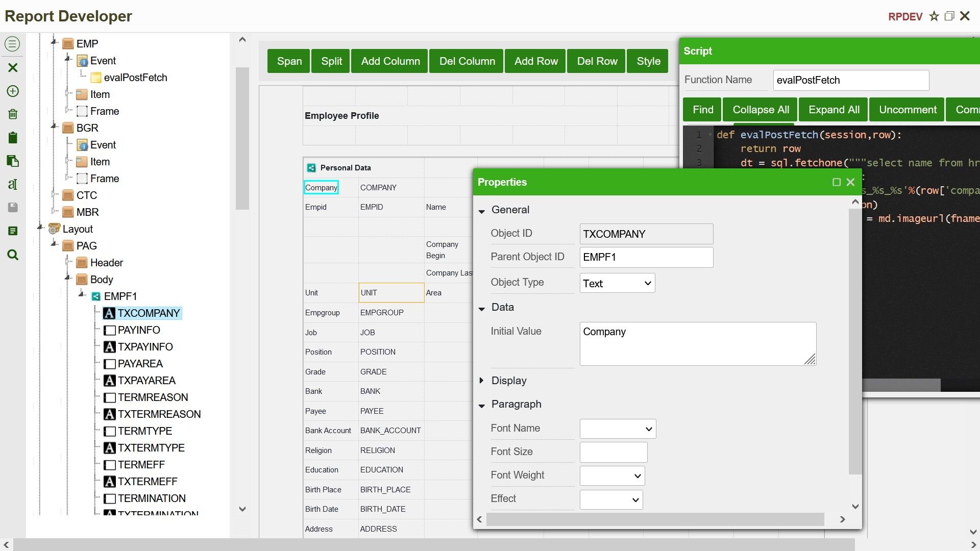Click the tree panel vertical scrollbar
The width and height of the screenshot is (980, 551).
pyautogui.click(x=242, y=138)
